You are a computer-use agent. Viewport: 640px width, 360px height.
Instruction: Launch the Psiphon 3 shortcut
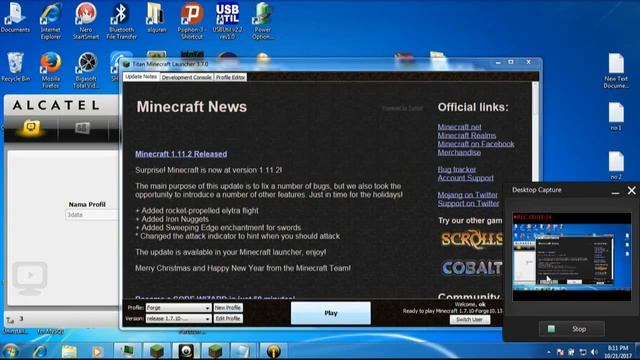(x=191, y=21)
